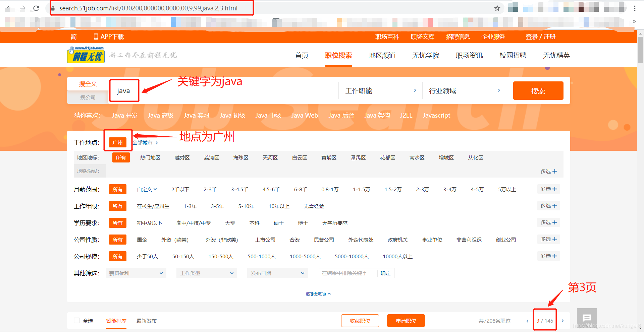Select 搜公司 search mode
This screenshot has width=644, height=332.
click(x=88, y=97)
